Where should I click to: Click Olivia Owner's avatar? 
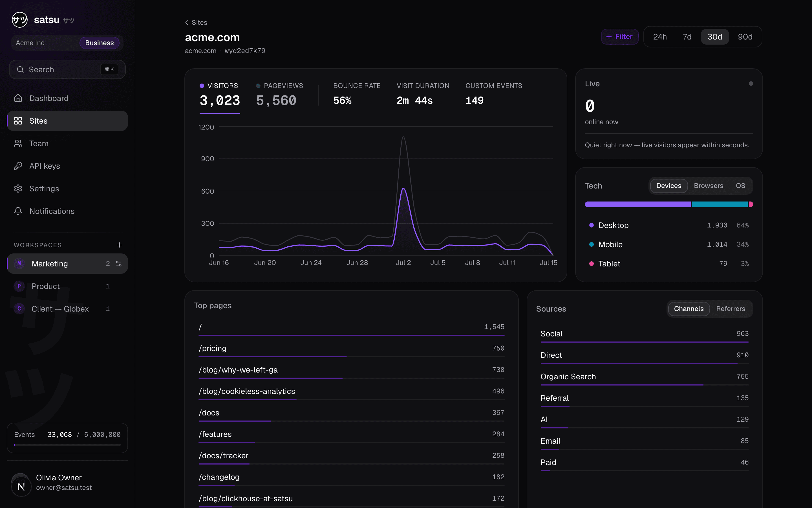pyautogui.click(x=21, y=485)
